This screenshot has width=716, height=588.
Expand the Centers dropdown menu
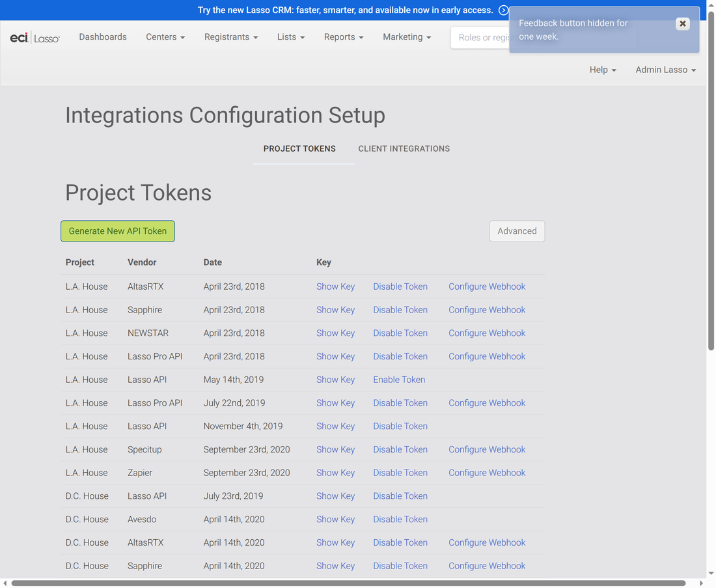click(165, 37)
